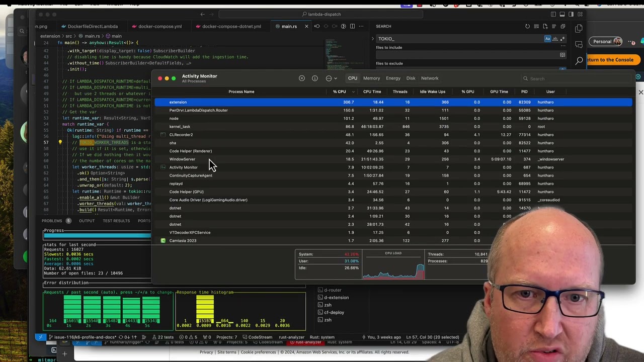Select the extension process row
The image size is (644, 362).
[393, 102]
